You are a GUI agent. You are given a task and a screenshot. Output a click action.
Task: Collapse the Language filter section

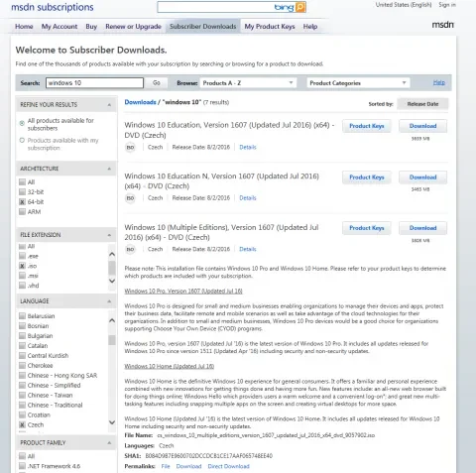tap(109, 301)
